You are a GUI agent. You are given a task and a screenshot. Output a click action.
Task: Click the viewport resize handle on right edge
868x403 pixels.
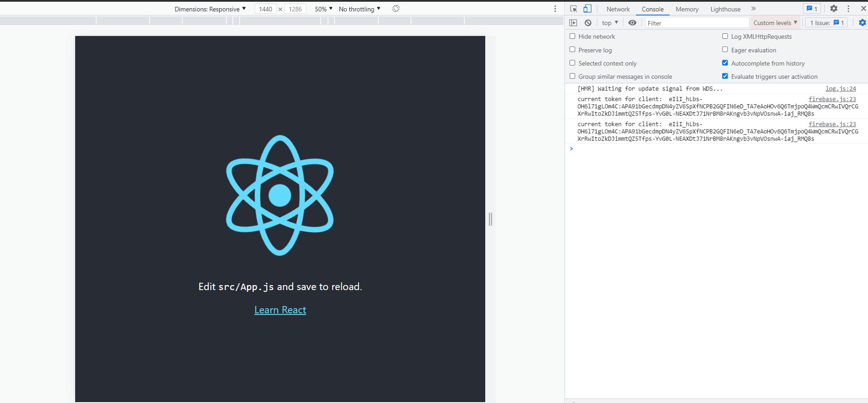[x=490, y=219]
